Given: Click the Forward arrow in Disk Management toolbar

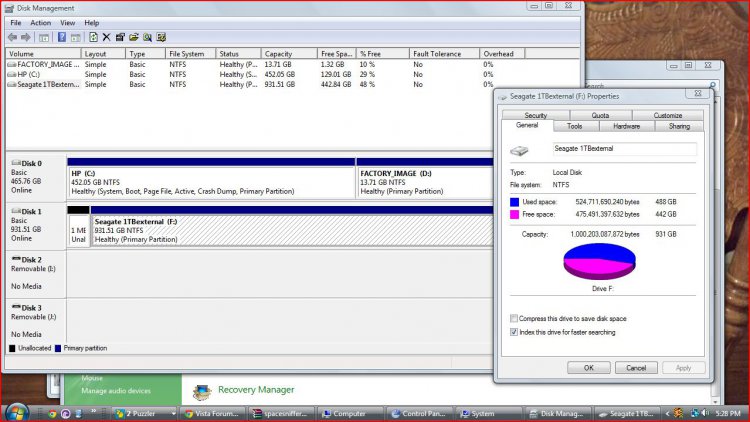Looking at the screenshot, I should pyautogui.click(x=26, y=37).
